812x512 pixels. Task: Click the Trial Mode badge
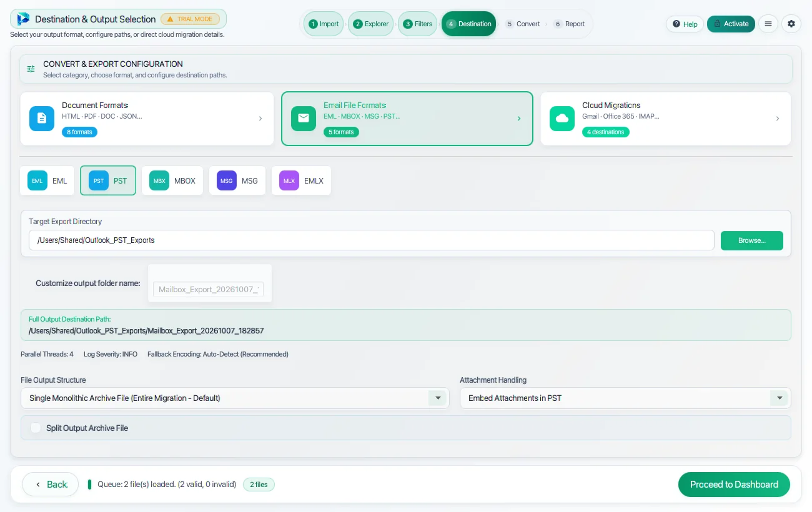190,19
